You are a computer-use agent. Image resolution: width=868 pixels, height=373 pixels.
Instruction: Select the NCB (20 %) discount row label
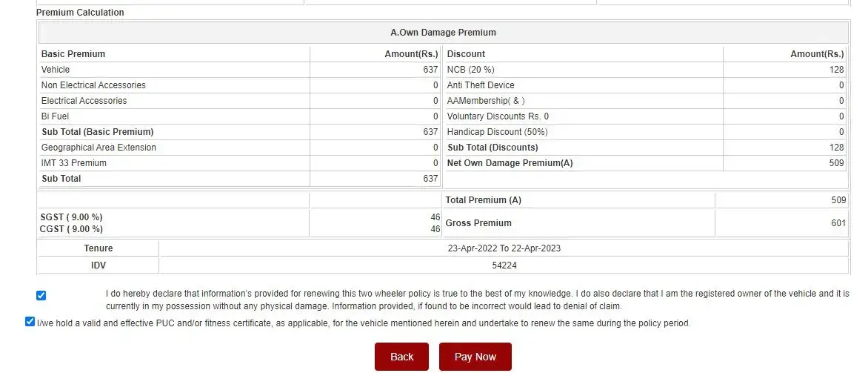469,70
